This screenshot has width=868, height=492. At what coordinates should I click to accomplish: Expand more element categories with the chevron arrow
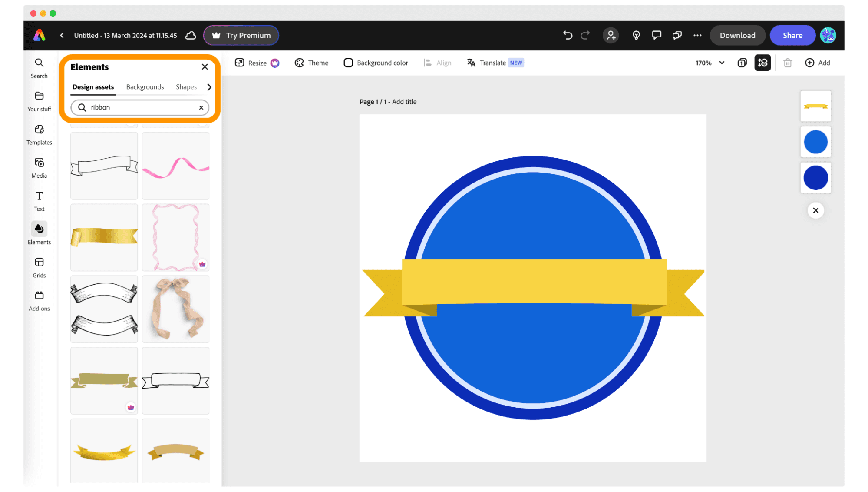[x=210, y=87]
